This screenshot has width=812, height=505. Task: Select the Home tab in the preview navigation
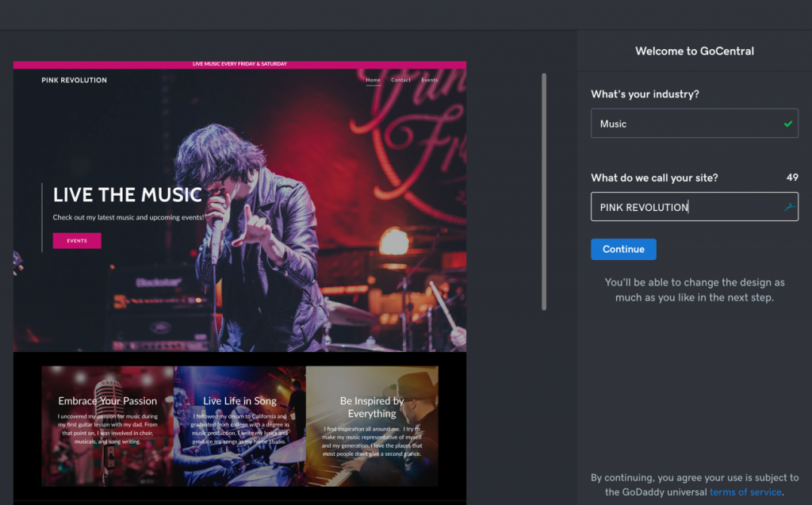click(x=373, y=80)
